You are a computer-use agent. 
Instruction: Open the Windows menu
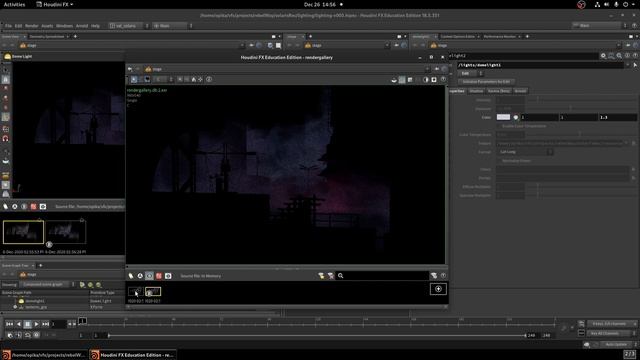64,26
